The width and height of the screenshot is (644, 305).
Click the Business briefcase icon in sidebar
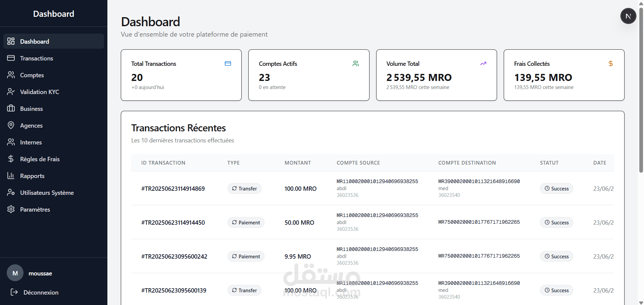tap(11, 108)
